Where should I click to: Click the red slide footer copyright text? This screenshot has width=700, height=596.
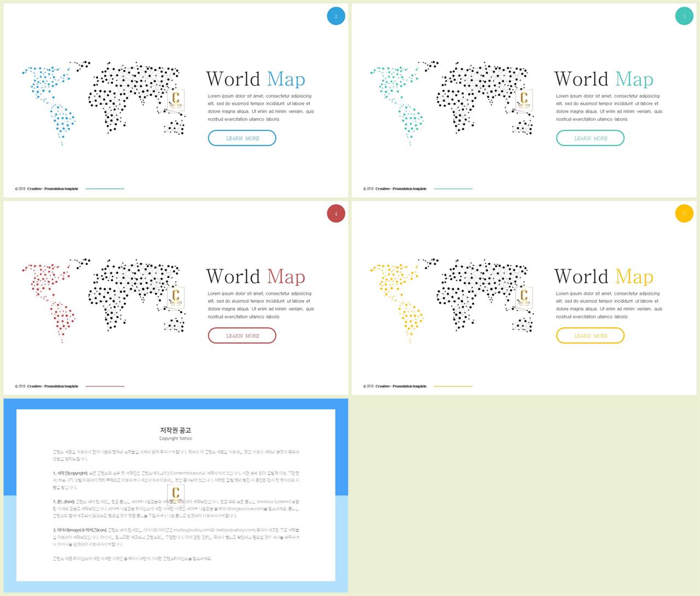[x=46, y=386]
